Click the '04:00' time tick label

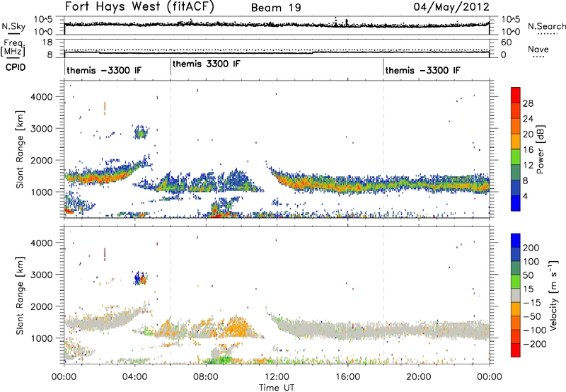[x=135, y=377]
